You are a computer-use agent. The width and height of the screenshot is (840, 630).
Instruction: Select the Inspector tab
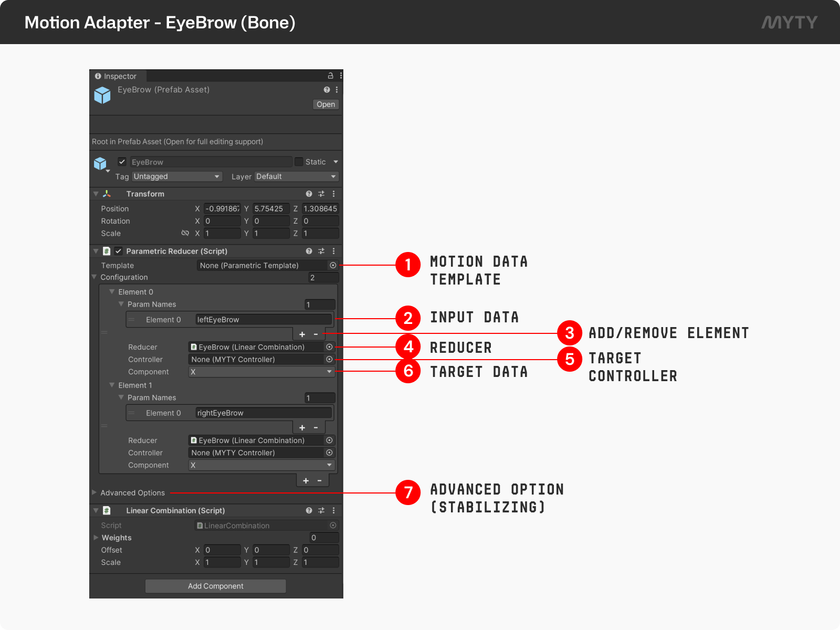tap(117, 76)
